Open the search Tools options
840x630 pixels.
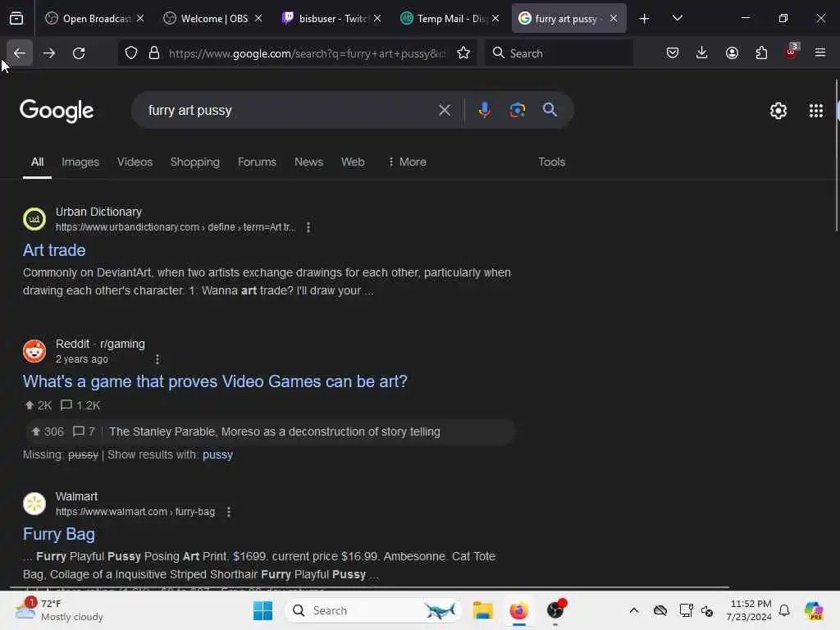coord(552,162)
